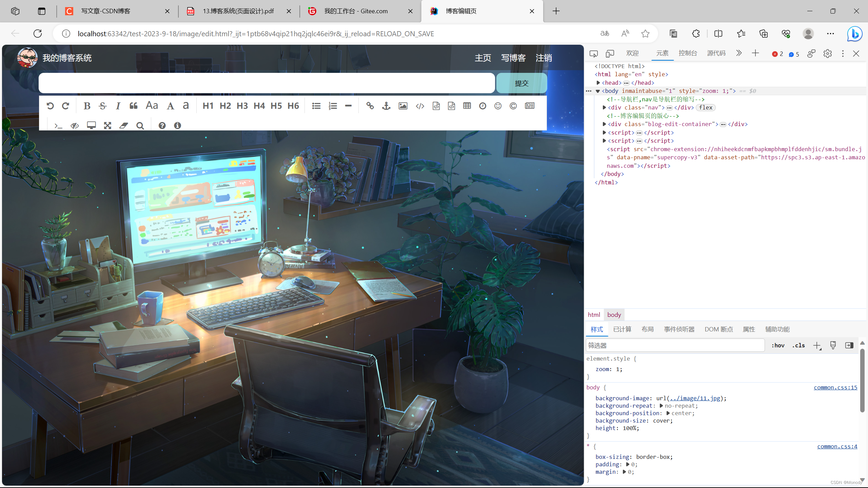Apply strikethrough formatting
Viewport: 868px width, 488px height.
point(102,106)
